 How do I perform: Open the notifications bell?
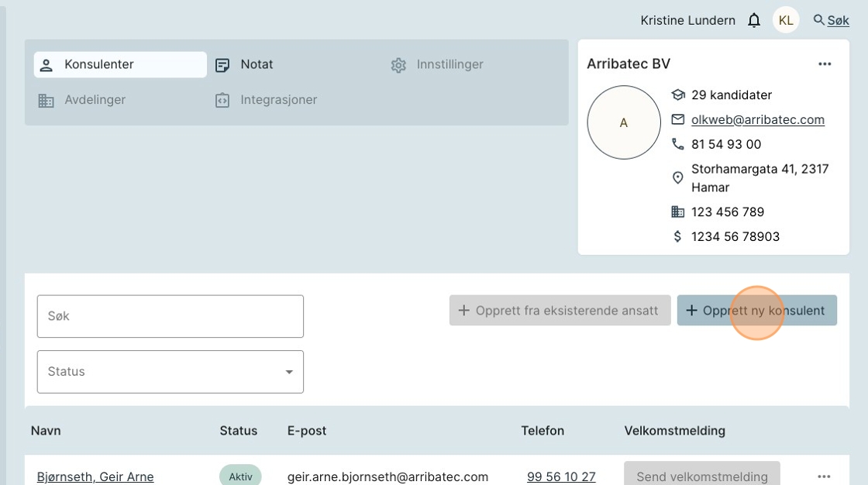pyautogui.click(x=754, y=20)
